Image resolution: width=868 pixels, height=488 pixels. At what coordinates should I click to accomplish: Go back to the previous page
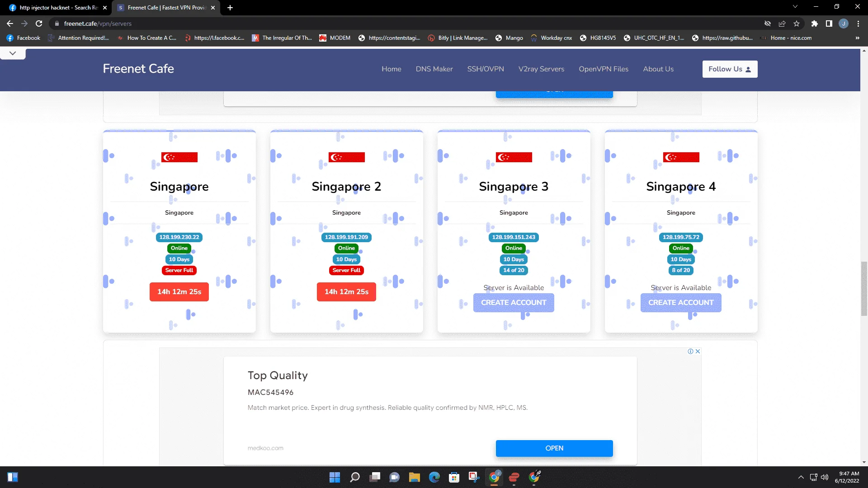pos(10,23)
